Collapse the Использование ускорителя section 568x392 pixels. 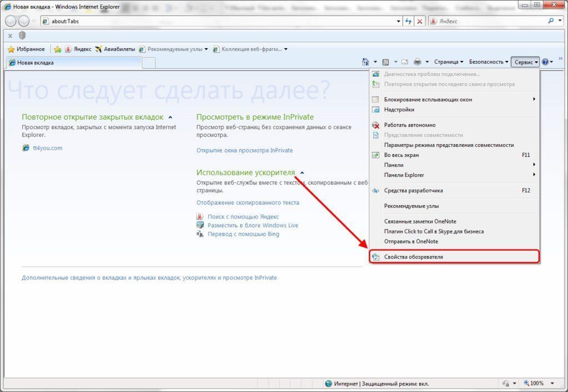point(302,173)
